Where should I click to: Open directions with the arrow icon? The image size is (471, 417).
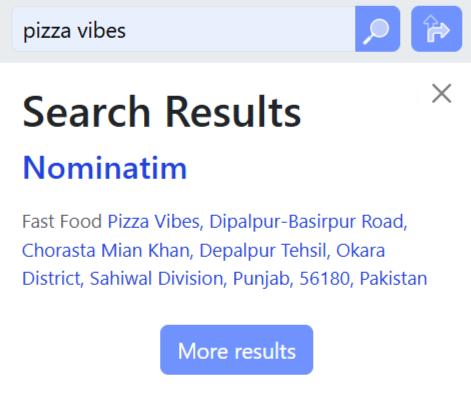pyautogui.click(x=436, y=29)
